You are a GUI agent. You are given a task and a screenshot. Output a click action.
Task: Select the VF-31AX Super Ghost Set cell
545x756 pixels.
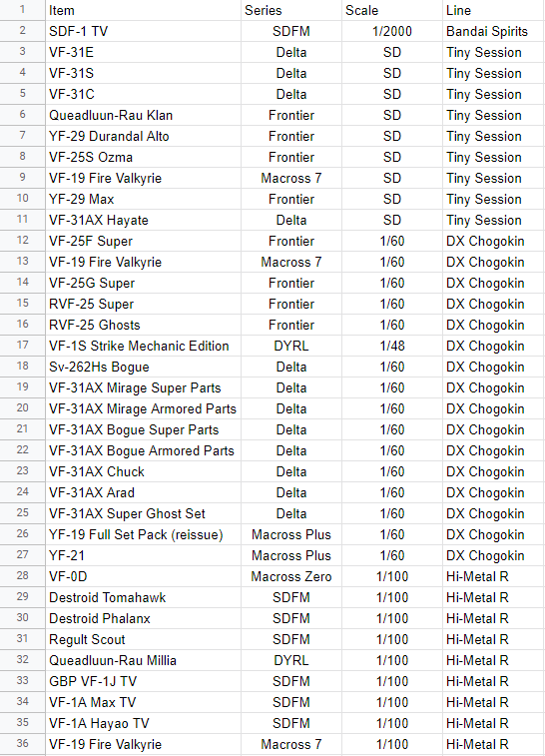pyautogui.click(x=143, y=513)
